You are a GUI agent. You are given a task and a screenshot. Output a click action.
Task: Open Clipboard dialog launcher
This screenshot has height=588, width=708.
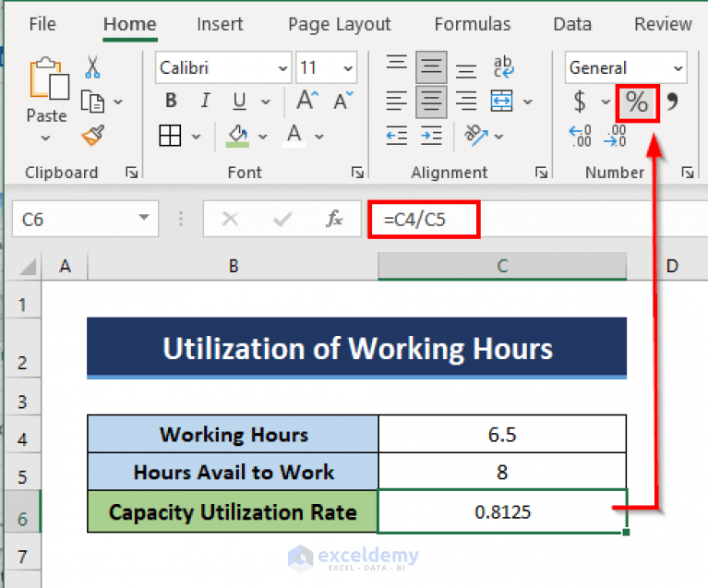pyautogui.click(x=132, y=172)
